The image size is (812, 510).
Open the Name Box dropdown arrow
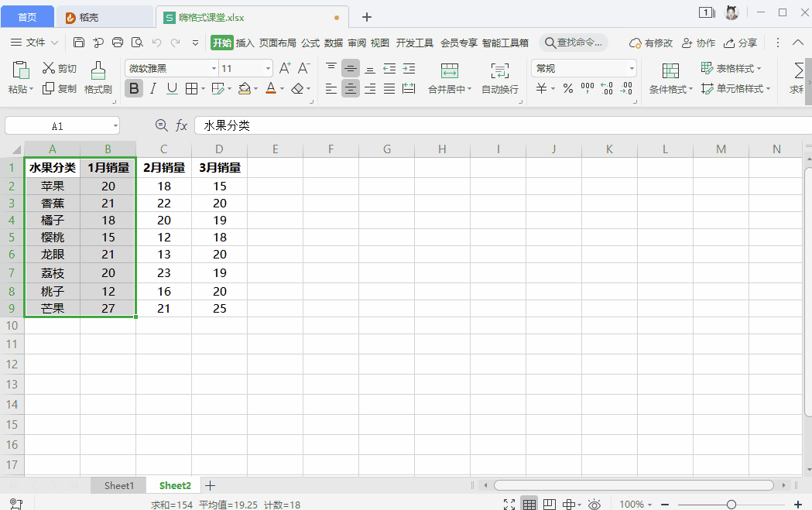tap(115, 125)
